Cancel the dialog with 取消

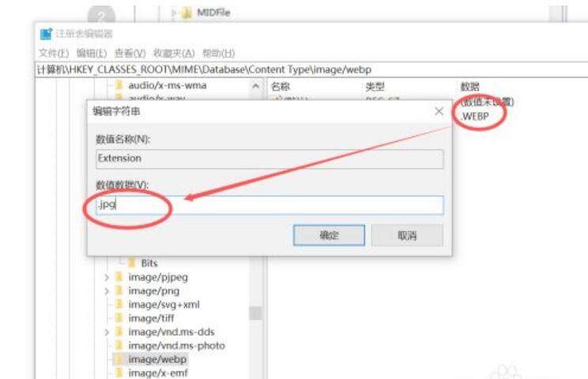(x=407, y=235)
